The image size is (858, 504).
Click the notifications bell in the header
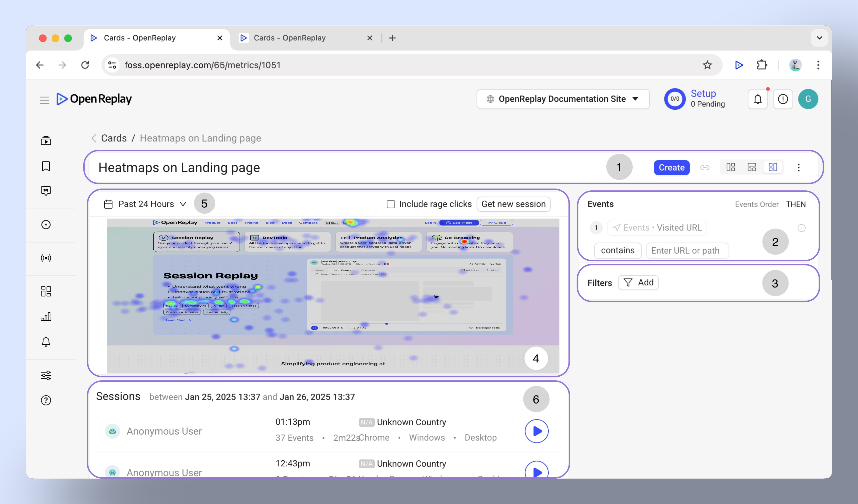coord(758,99)
